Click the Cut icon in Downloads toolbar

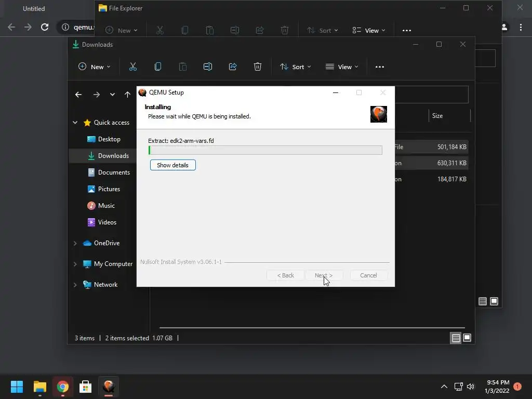pos(132,67)
